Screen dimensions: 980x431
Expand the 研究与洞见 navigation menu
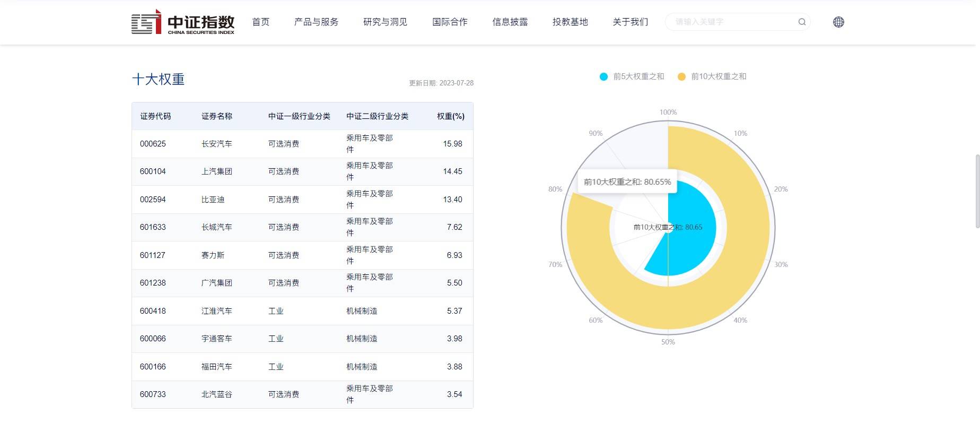(385, 22)
